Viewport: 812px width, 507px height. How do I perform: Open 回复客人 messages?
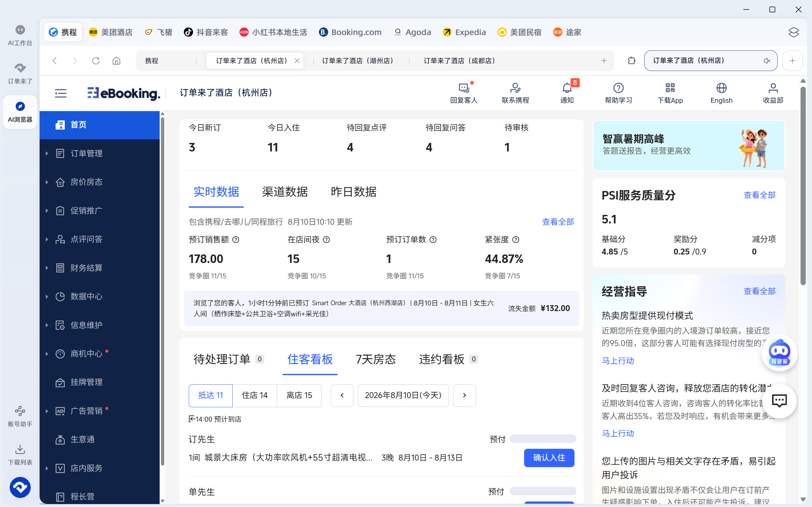tap(464, 93)
